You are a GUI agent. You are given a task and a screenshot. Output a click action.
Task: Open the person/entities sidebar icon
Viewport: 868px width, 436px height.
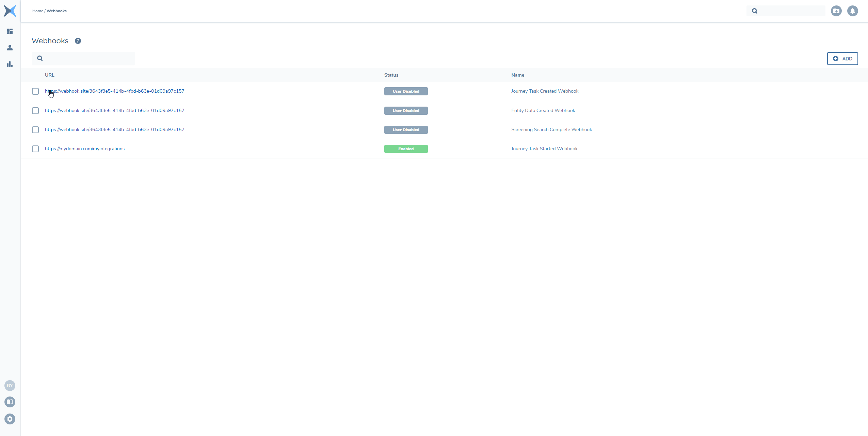pos(10,48)
